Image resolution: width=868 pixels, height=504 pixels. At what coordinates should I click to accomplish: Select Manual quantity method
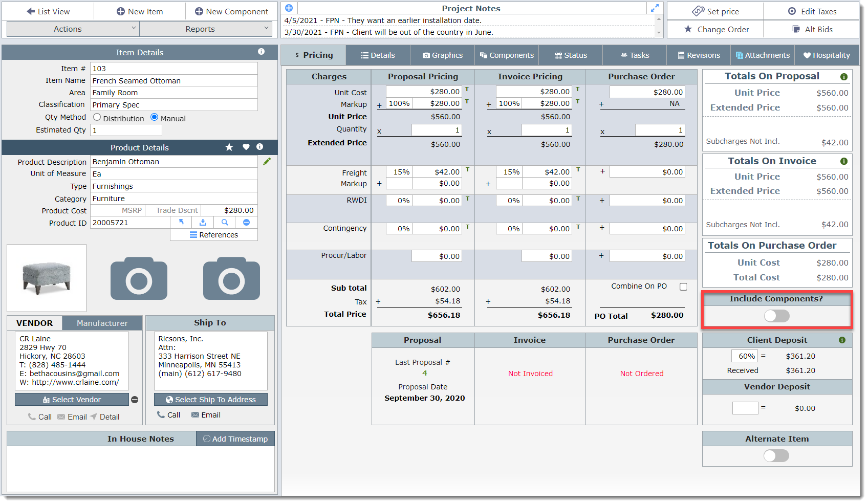(155, 117)
